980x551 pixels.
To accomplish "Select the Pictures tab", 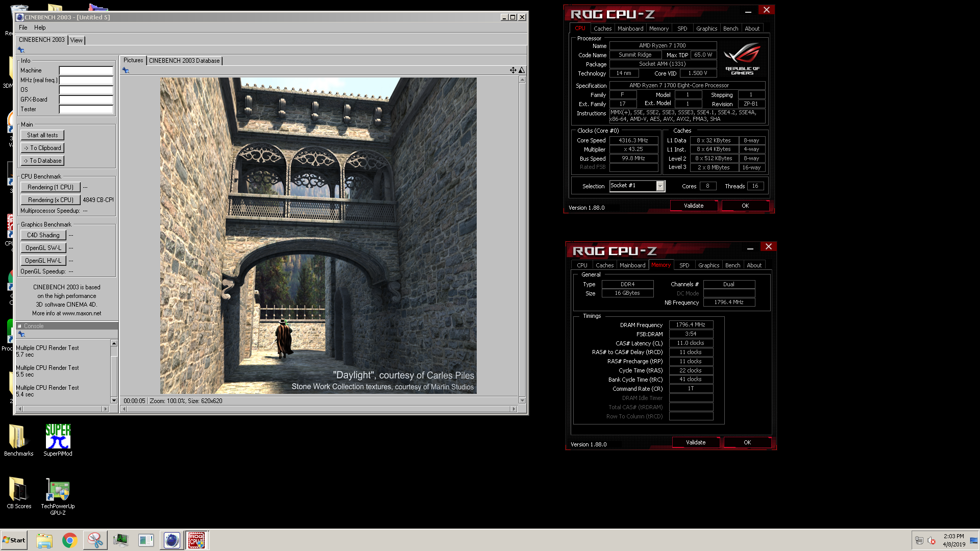I will [x=133, y=60].
